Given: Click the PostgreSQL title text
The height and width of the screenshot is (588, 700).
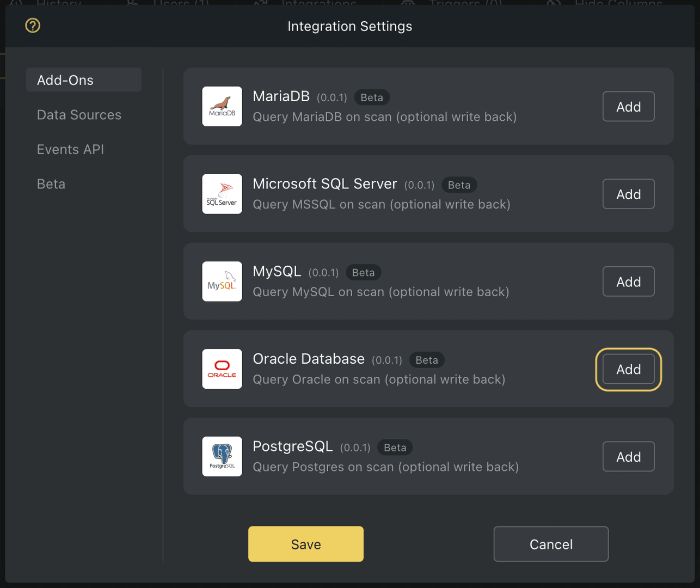Looking at the screenshot, I should click(293, 446).
